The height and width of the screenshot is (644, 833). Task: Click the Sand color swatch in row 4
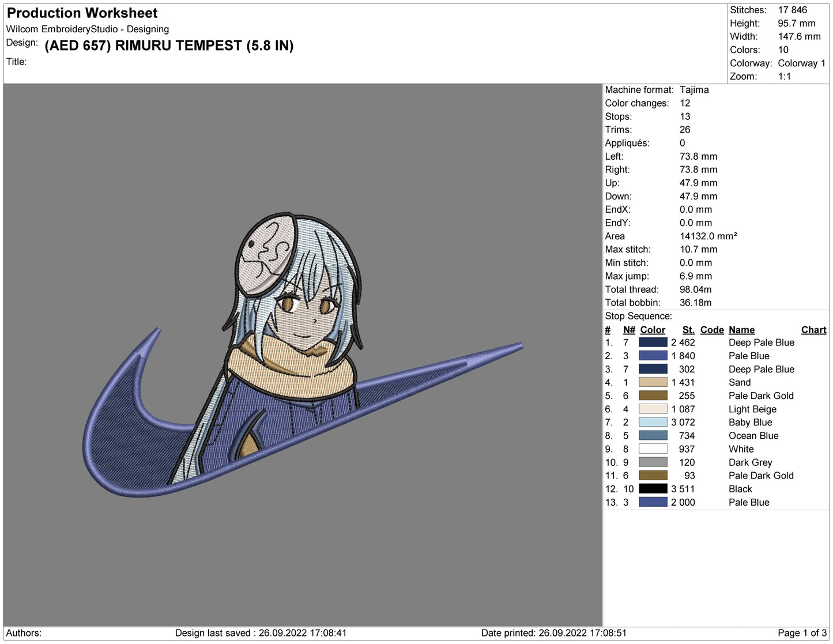click(x=653, y=382)
